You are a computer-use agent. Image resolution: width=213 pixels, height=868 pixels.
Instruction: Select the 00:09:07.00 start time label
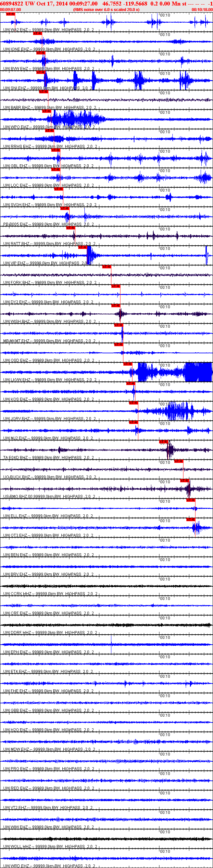[x=10, y=9]
